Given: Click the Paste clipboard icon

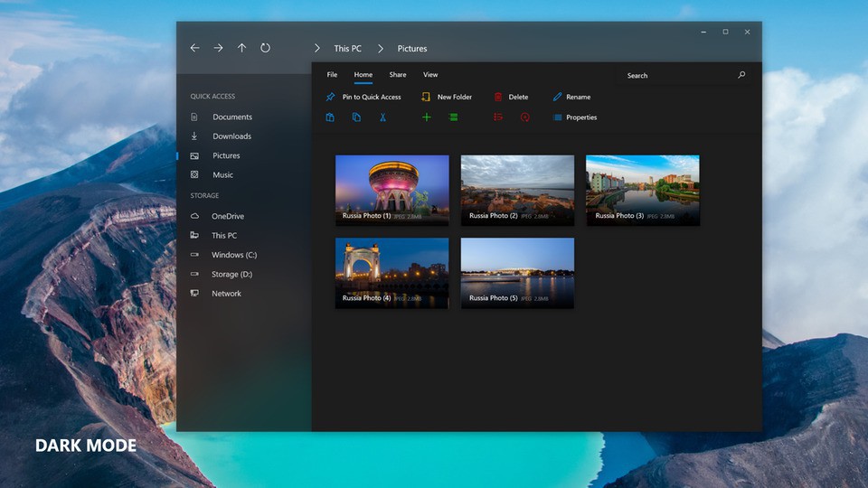Looking at the screenshot, I should click(330, 117).
